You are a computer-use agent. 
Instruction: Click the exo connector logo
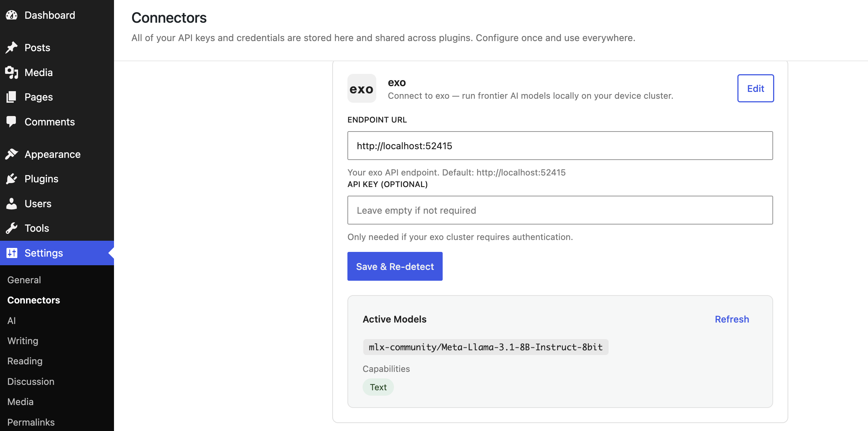click(x=362, y=89)
